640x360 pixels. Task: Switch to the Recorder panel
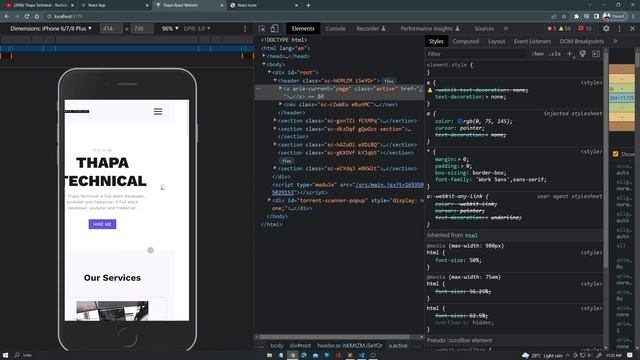pos(371,29)
